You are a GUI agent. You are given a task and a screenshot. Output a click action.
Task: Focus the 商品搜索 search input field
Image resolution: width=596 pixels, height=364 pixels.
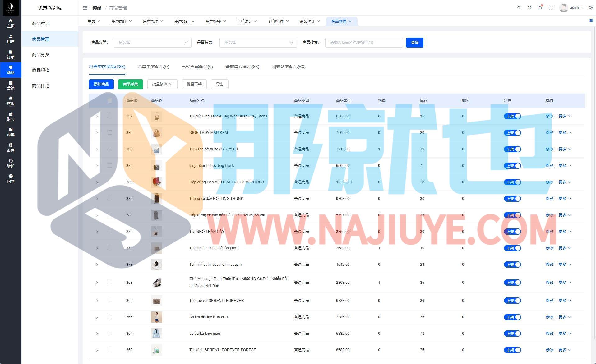(x=364, y=43)
